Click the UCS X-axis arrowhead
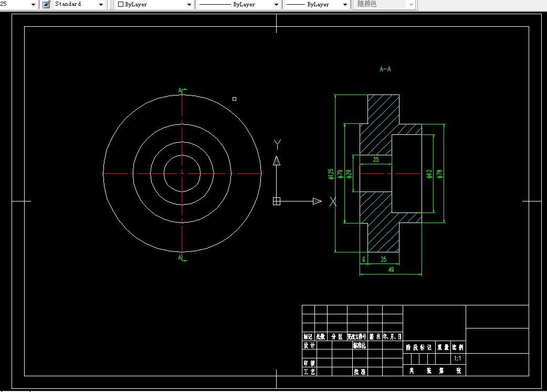Image resolution: width=547 pixels, height=392 pixels. pyautogui.click(x=317, y=201)
